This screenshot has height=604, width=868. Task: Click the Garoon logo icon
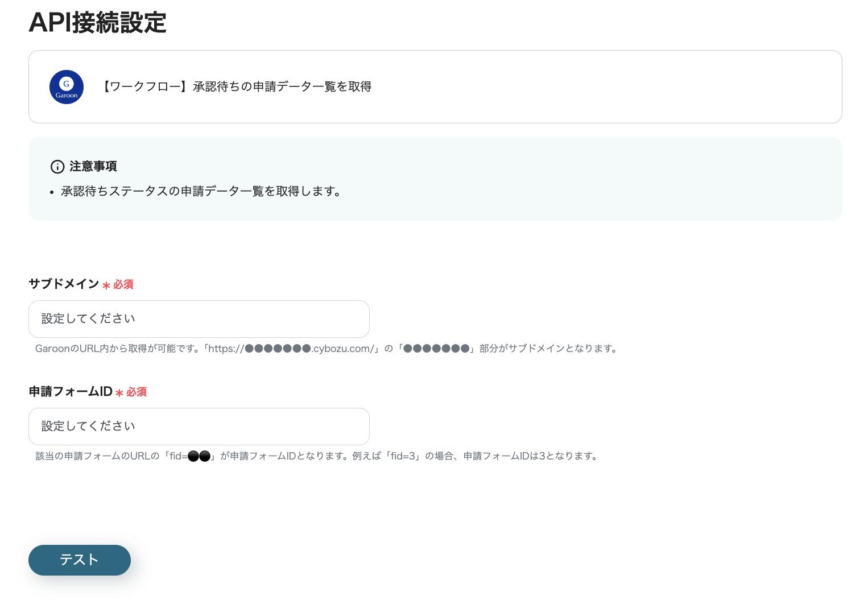coord(67,86)
